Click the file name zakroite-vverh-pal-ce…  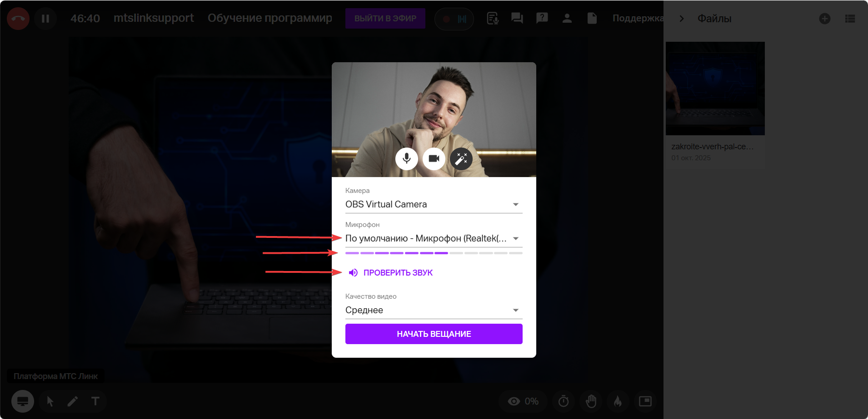[713, 147]
